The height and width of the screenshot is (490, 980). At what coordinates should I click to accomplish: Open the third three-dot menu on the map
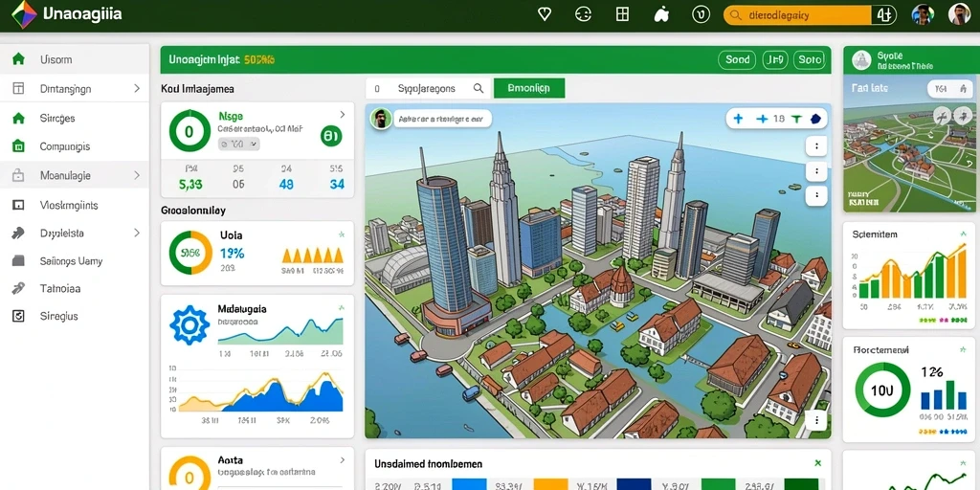pos(816,195)
